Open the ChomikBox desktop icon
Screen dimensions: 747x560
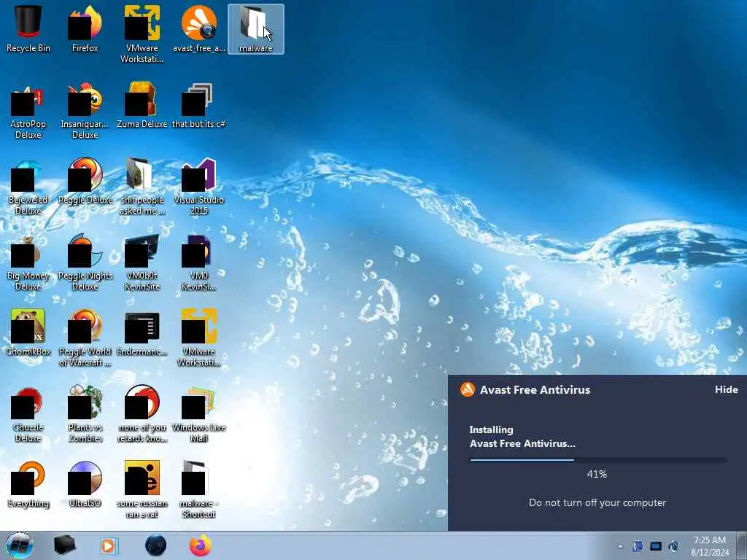[28, 332]
